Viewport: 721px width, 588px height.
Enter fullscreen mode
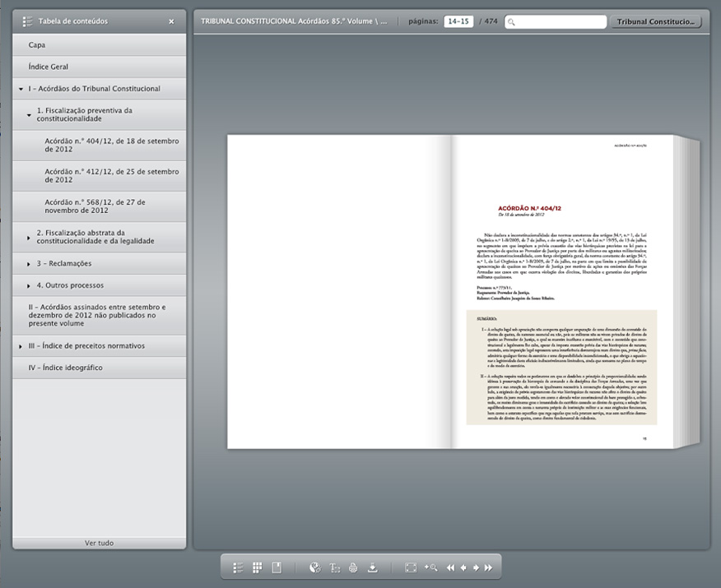(411, 567)
